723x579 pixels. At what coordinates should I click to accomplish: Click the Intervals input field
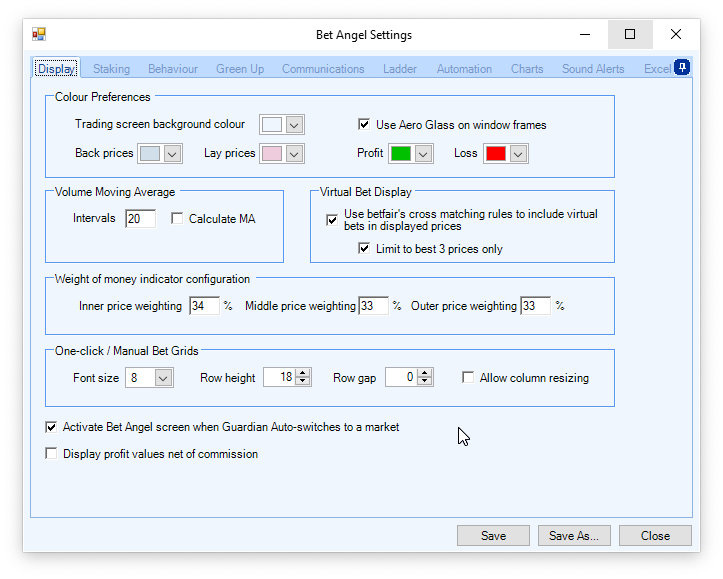pyautogui.click(x=140, y=219)
